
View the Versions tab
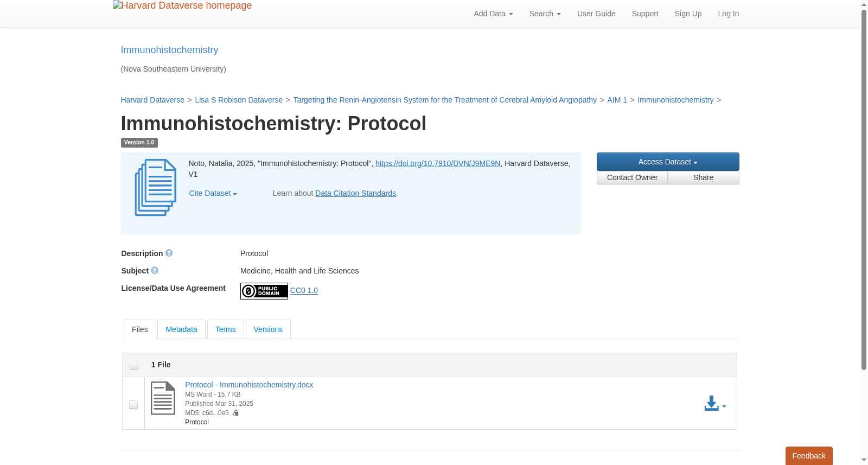[x=268, y=329]
